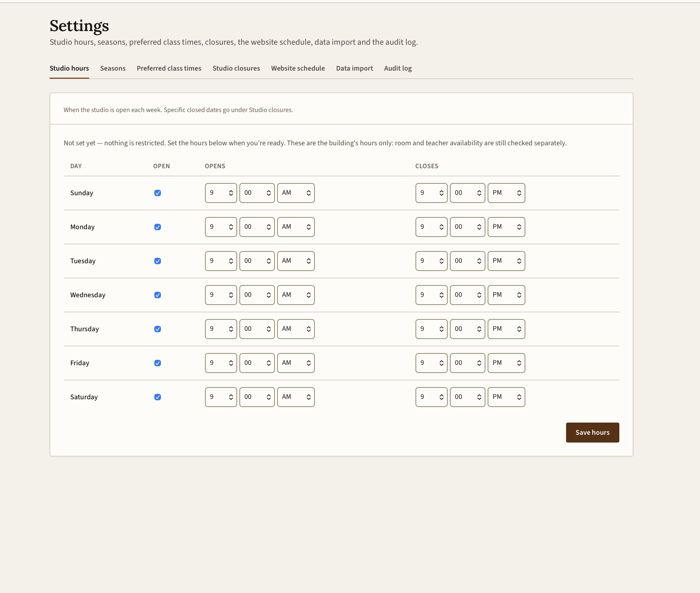View the Audit log tab
This screenshot has width=700, height=593.
point(398,68)
